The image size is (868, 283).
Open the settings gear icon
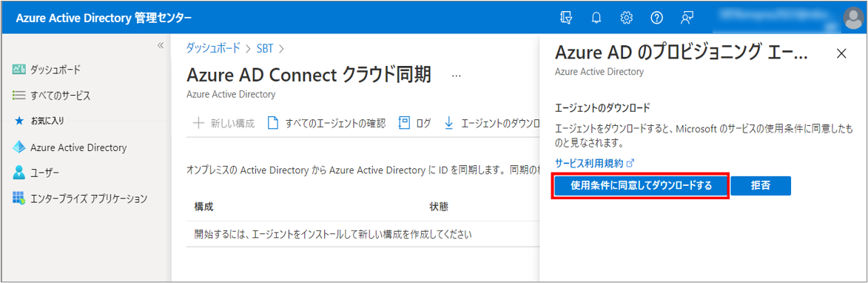coord(626,19)
